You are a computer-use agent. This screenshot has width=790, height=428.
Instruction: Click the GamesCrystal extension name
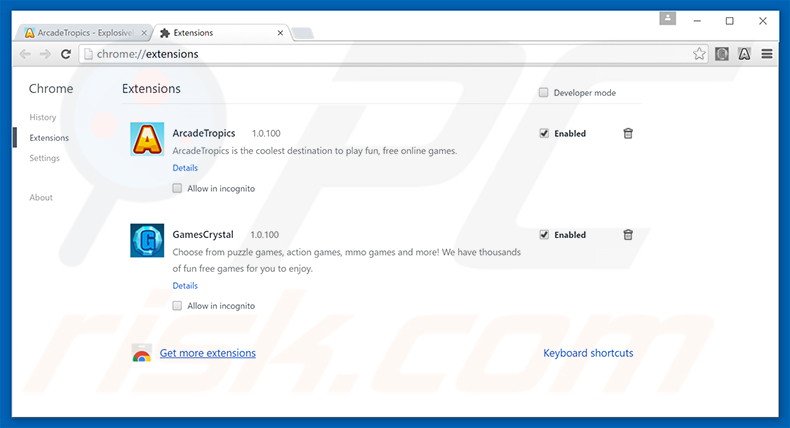(203, 234)
